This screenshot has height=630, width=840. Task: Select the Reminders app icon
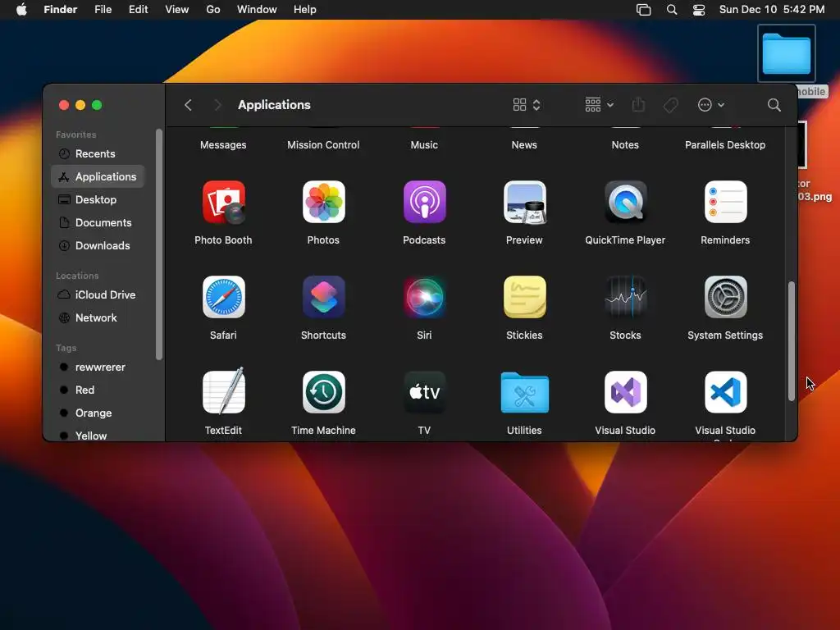(725, 202)
